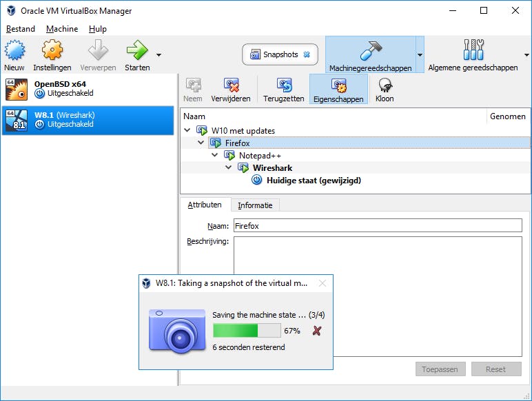
Task: Switch to the Attributen tab
Action: click(x=205, y=205)
